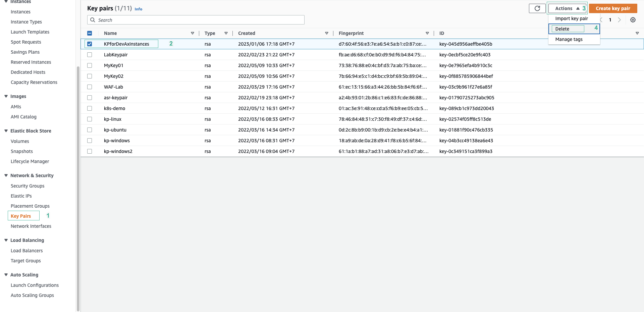Open Key Pairs in sidebar
The width and height of the screenshot is (644, 312).
coord(21,216)
